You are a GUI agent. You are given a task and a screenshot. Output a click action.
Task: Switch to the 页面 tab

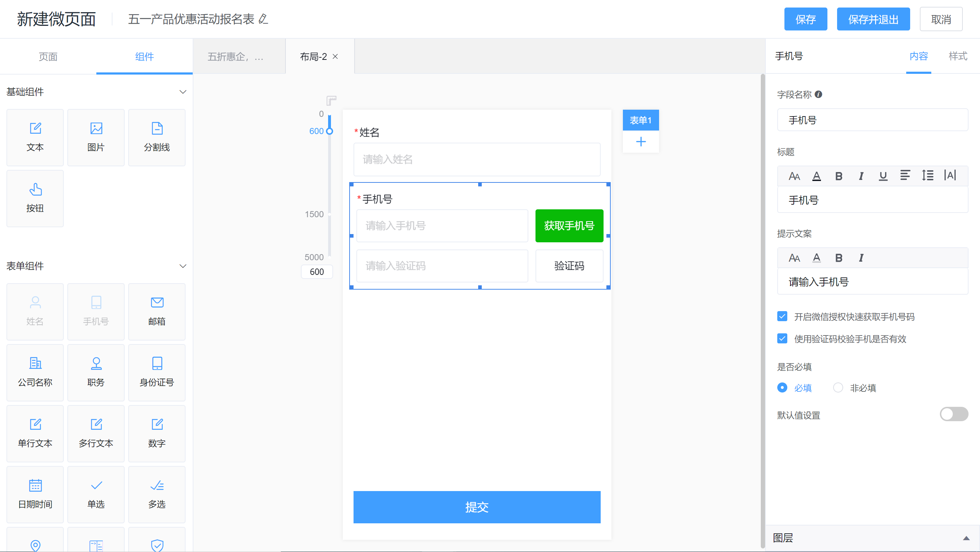coord(48,56)
